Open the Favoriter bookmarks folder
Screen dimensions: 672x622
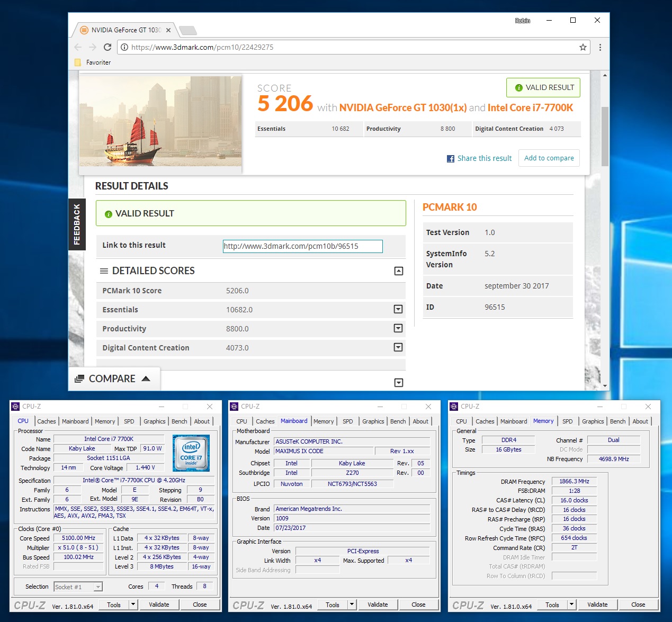(x=93, y=62)
